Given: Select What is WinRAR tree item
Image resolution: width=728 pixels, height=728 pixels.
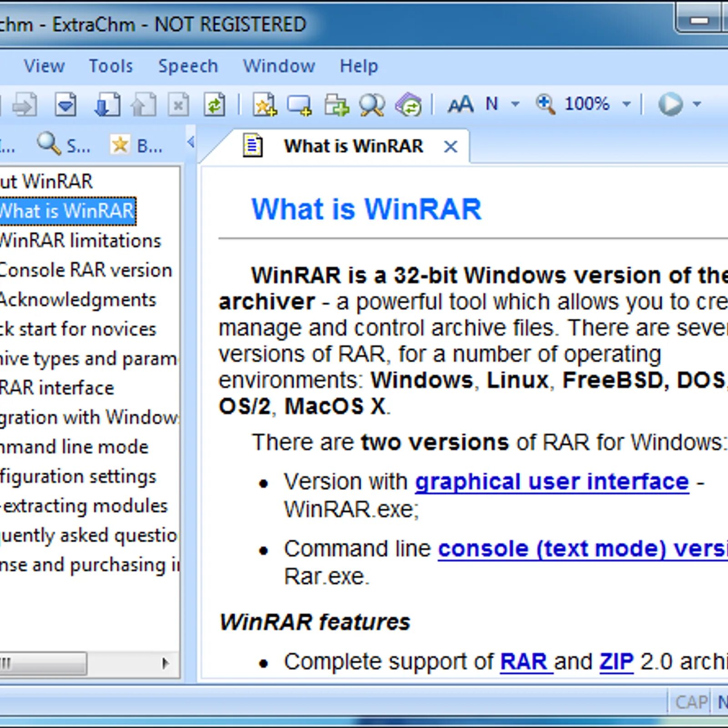Looking at the screenshot, I should [67, 211].
